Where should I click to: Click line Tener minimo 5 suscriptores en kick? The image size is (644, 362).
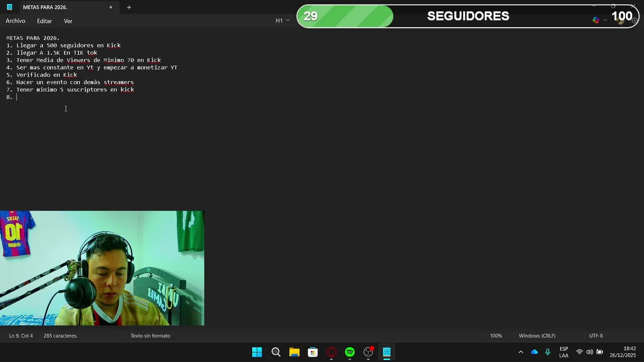click(75, 89)
